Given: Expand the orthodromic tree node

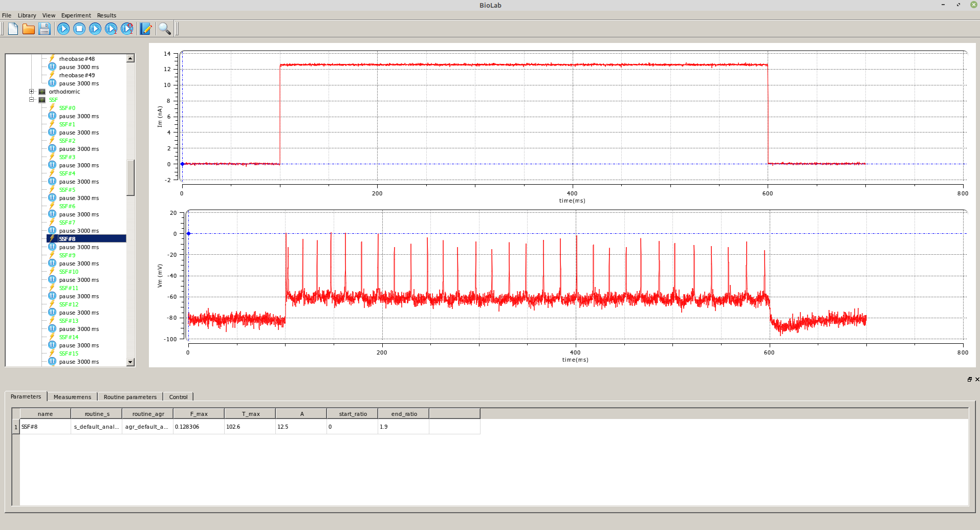Looking at the screenshot, I should pyautogui.click(x=32, y=92).
